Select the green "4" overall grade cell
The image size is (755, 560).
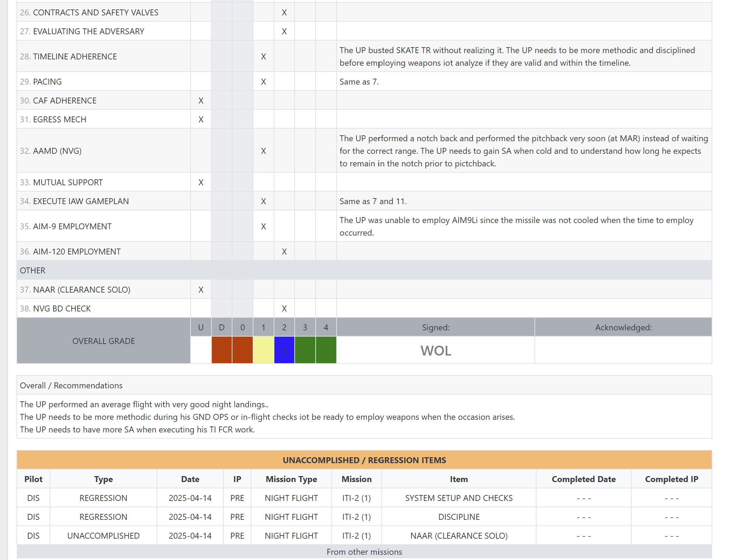pyautogui.click(x=326, y=350)
